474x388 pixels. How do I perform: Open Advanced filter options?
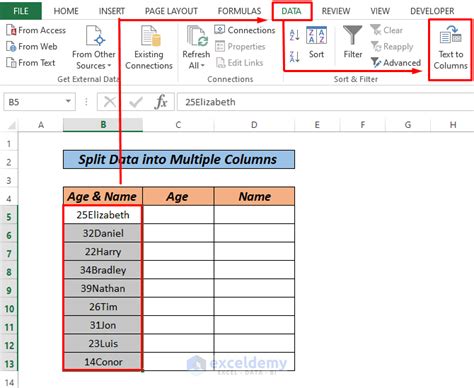point(396,62)
